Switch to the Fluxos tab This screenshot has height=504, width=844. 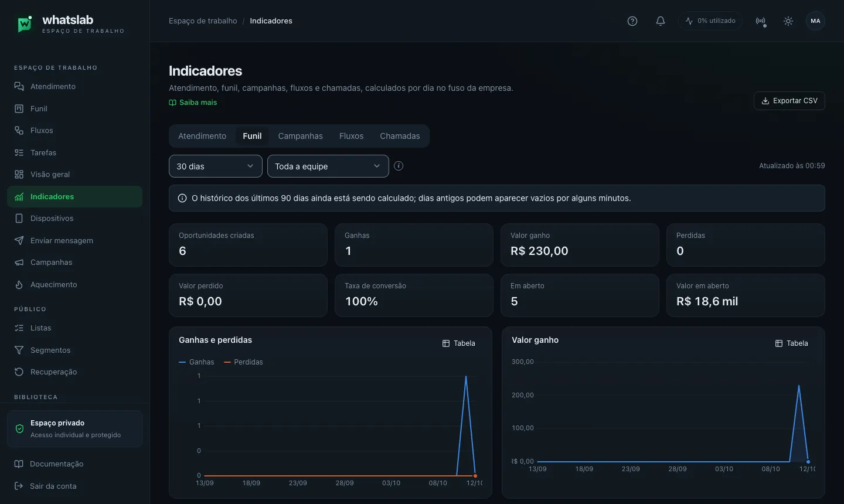point(351,136)
